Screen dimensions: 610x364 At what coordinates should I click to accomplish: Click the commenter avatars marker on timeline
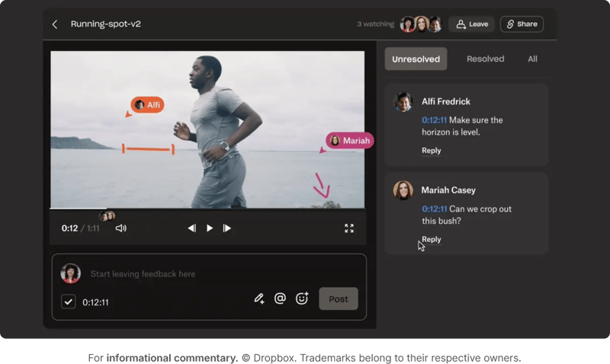point(107,216)
